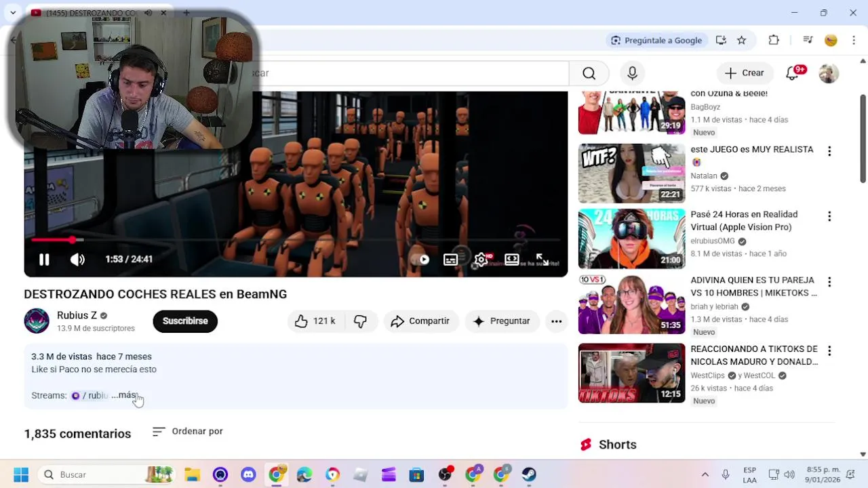
Task: Click the Preguntar button
Action: [x=502, y=321]
